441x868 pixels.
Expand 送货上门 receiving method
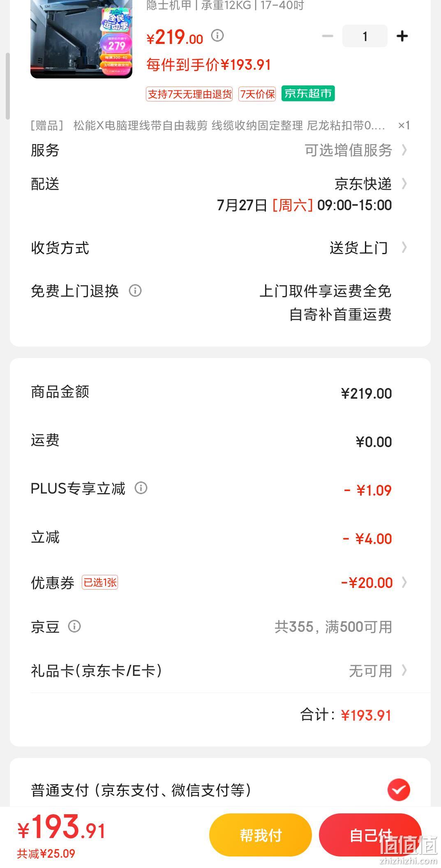pos(404,248)
